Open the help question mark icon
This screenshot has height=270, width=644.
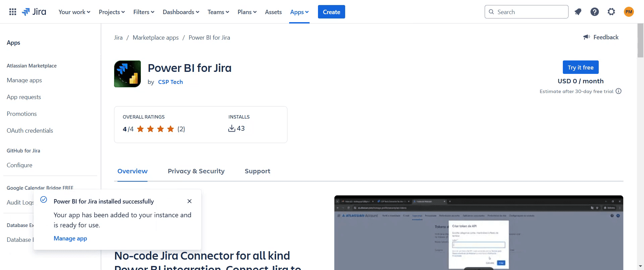(x=595, y=12)
